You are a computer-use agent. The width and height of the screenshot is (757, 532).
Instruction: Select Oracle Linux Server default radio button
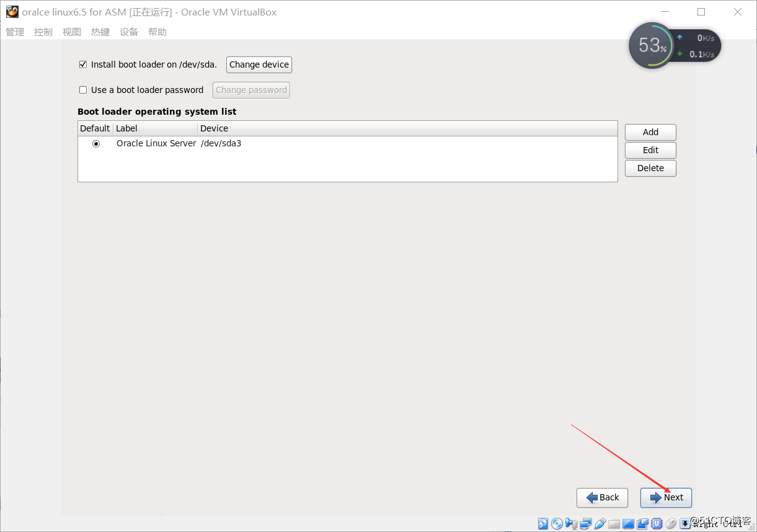(x=96, y=143)
